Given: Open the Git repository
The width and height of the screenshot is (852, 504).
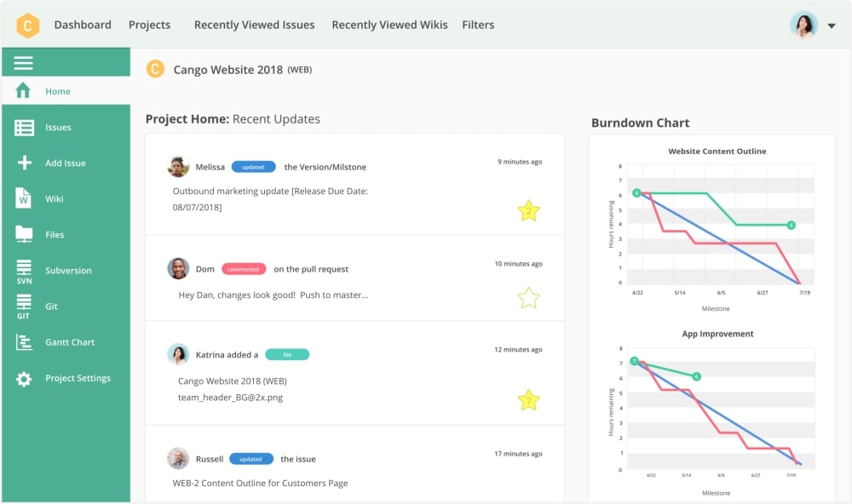Looking at the screenshot, I should click(51, 306).
